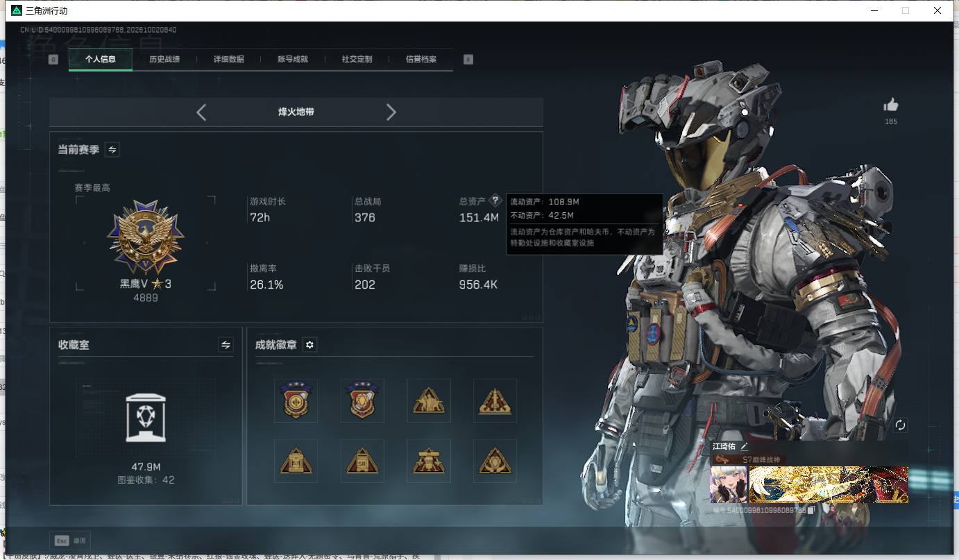
Task: Click the 总战局 value 376
Action: click(x=364, y=218)
